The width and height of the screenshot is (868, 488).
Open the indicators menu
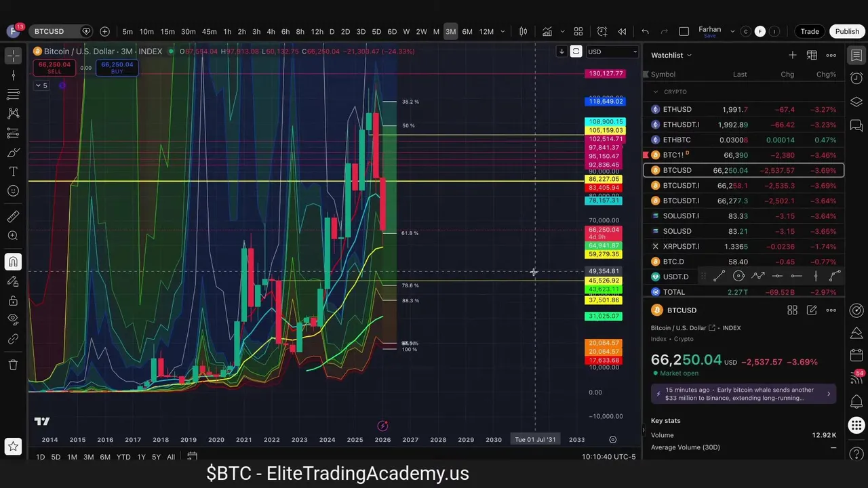[547, 31]
